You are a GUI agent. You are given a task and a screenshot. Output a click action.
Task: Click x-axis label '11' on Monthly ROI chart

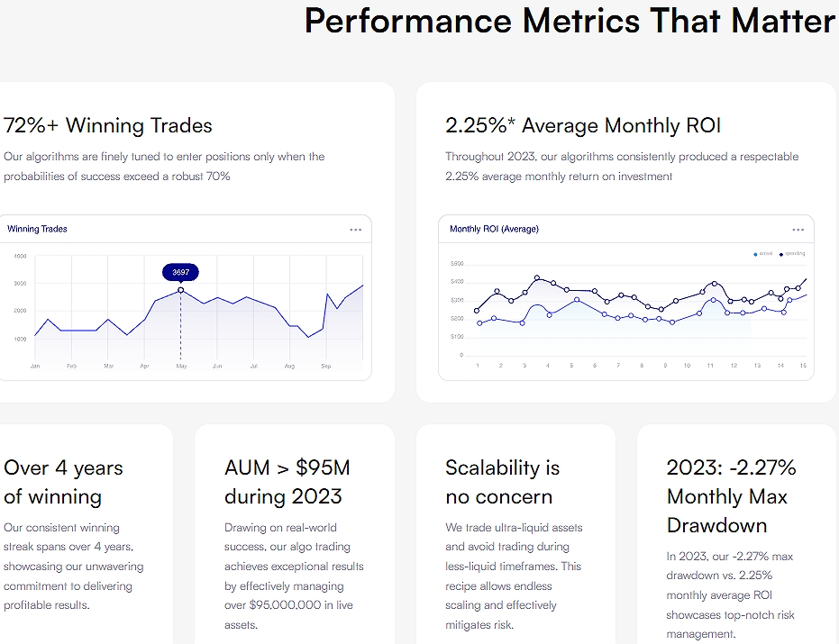[710, 366]
